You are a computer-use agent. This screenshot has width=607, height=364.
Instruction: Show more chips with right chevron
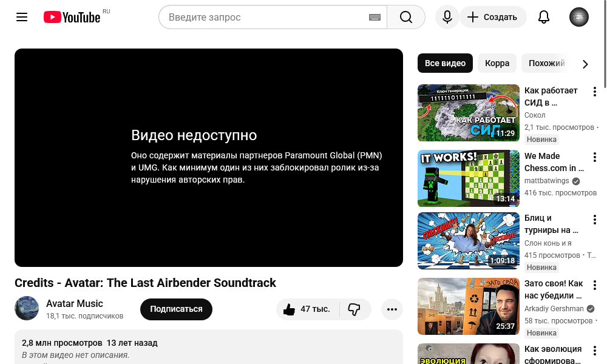[585, 64]
